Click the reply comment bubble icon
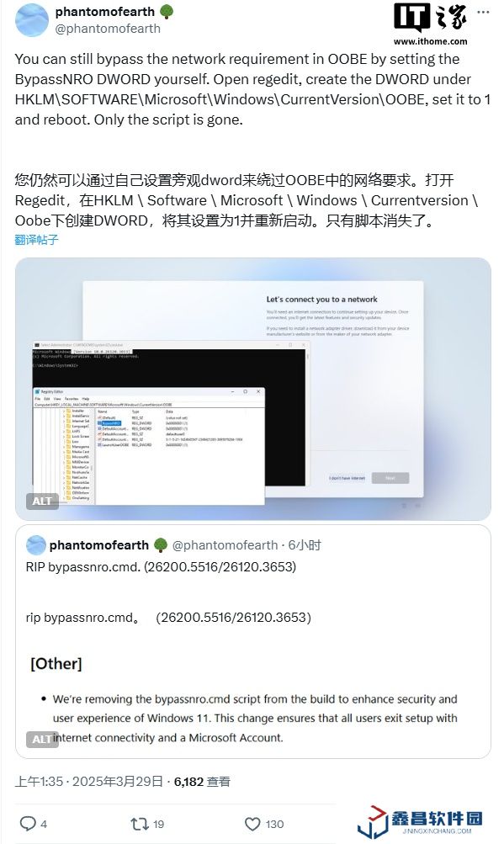This screenshot has width=504, height=844. 28,824
